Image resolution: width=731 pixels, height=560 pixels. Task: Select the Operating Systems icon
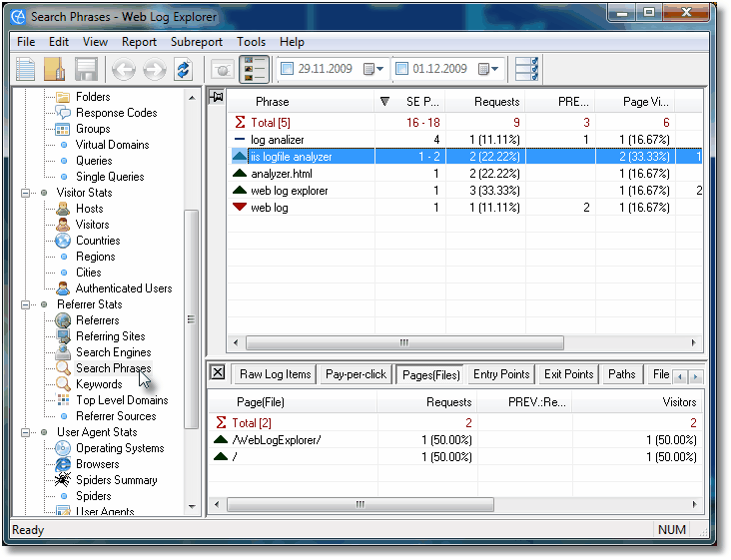pos(63,448)
